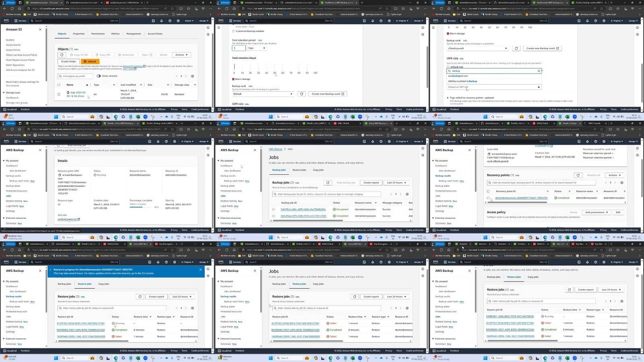Close the Amazon S3 navigation sidebar

coord(40,29)
